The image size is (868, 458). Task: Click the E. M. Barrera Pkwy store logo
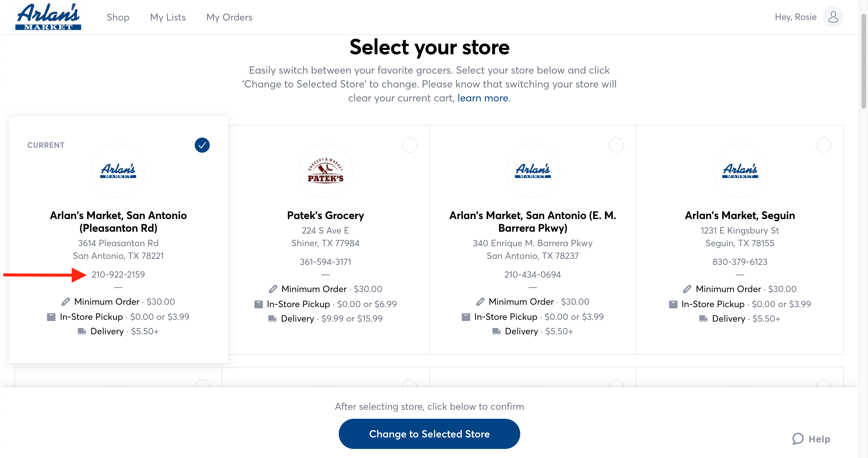pyautogui.click(x=532, y=171)
